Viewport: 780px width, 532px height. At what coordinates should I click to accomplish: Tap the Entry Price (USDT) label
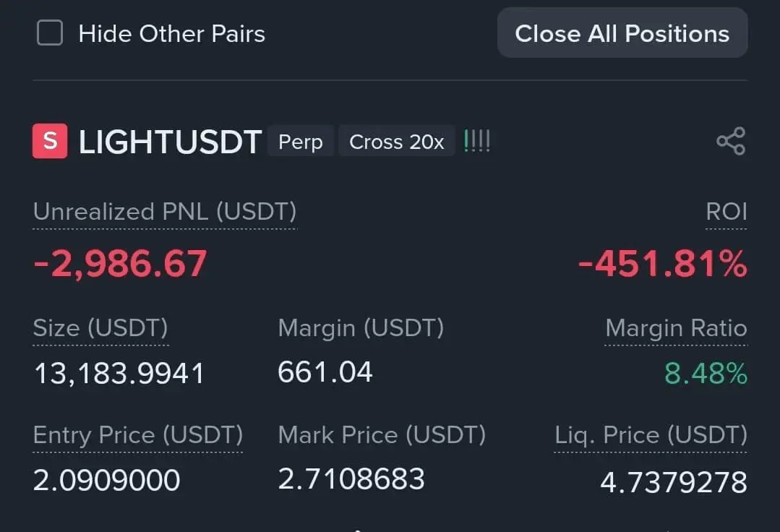[138, 435]
